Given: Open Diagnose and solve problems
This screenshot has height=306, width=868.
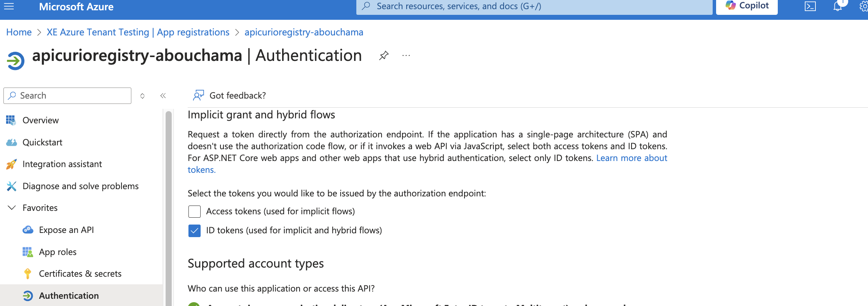Looking at the screenshot, I should 81,186.
